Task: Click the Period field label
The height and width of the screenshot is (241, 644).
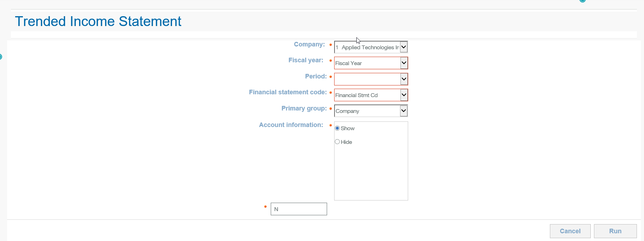Action: pyautogui.click(x=316, y=76)
